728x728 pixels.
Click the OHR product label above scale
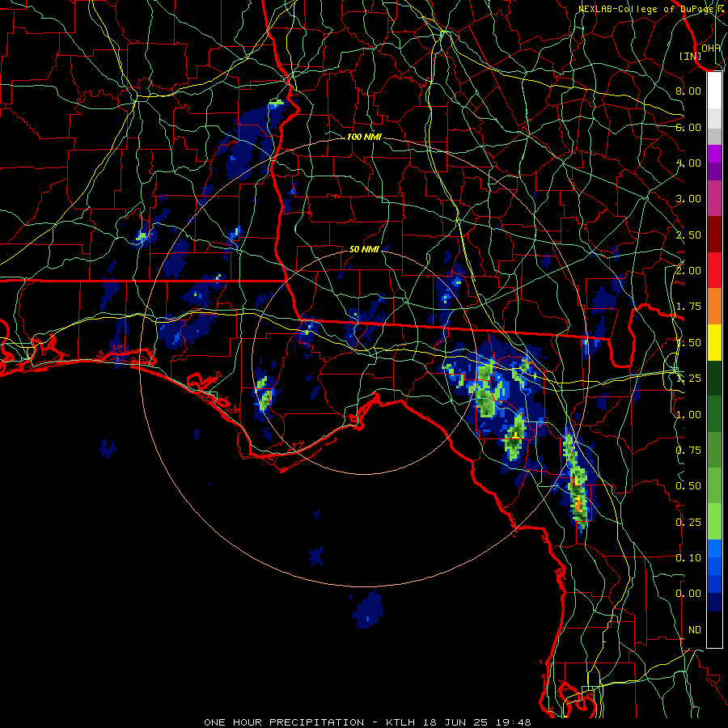click(711, 48)
